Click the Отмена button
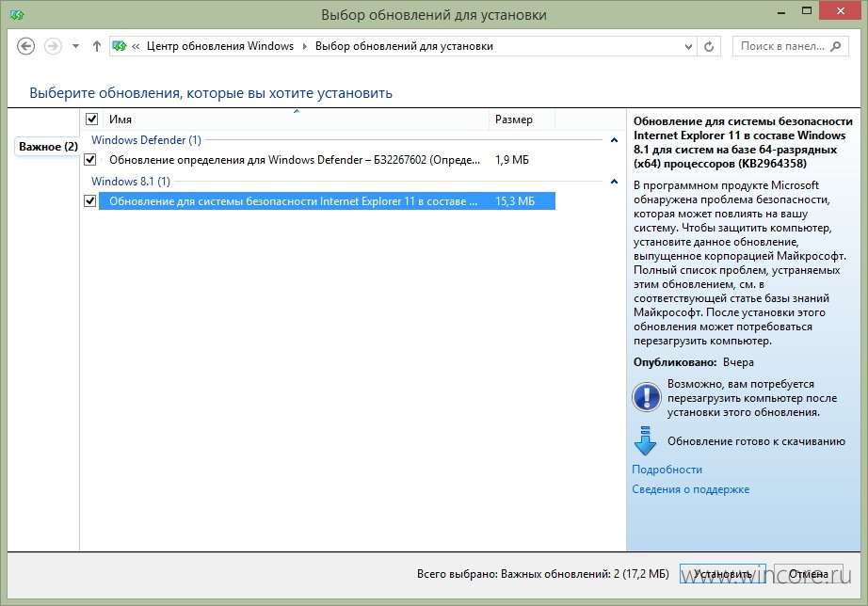Viewport: 868px width, 606px height. click(x=809, y=574)
